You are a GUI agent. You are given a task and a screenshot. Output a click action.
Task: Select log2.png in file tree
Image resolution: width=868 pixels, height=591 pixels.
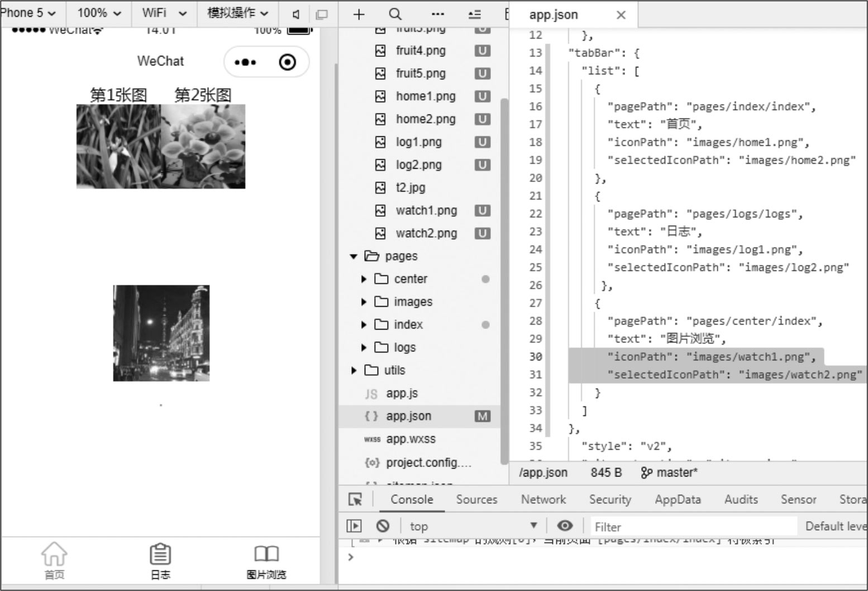tap(419, 165)
